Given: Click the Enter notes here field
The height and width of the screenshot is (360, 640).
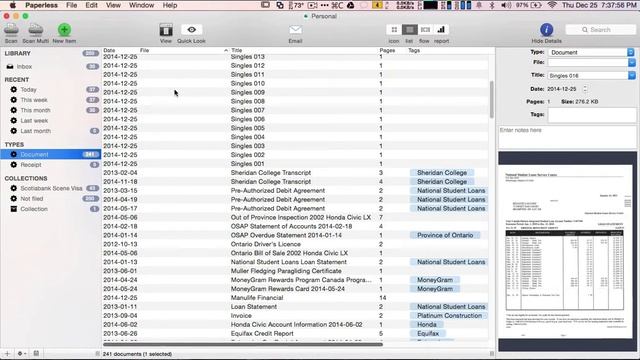Looking at the screenshot, I should 567,137.
